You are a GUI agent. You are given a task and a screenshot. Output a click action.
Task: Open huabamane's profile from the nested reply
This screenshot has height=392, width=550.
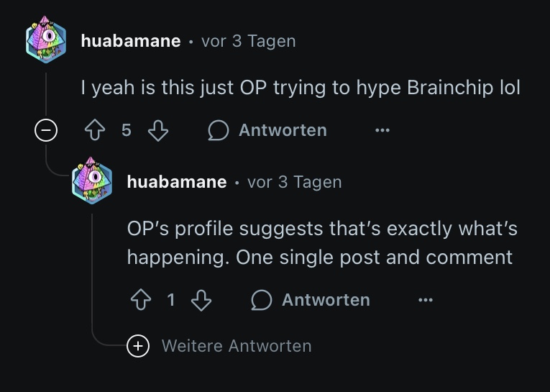point(176,182)
